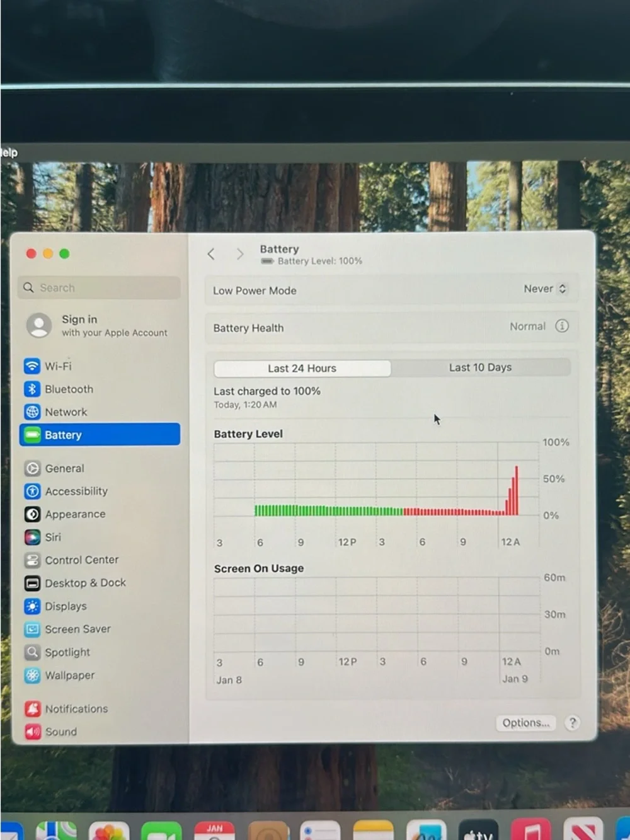Click 'Last charged to 100%' text
This screenshot has width=630, height=840.
click(267, 391)
